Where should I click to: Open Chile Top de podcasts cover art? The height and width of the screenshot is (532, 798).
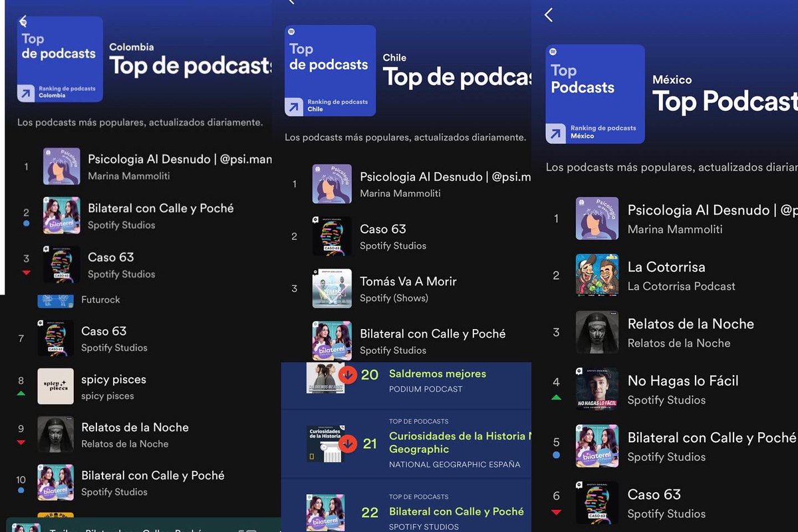point(331,71)
